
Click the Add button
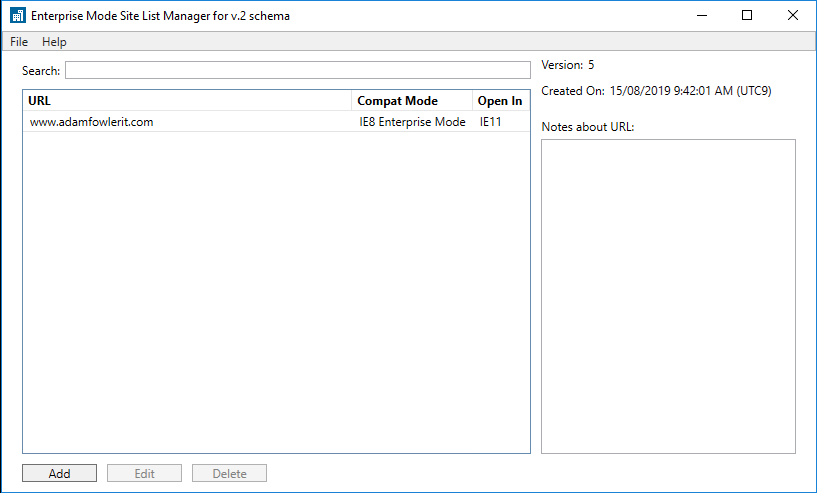[59, 473]
